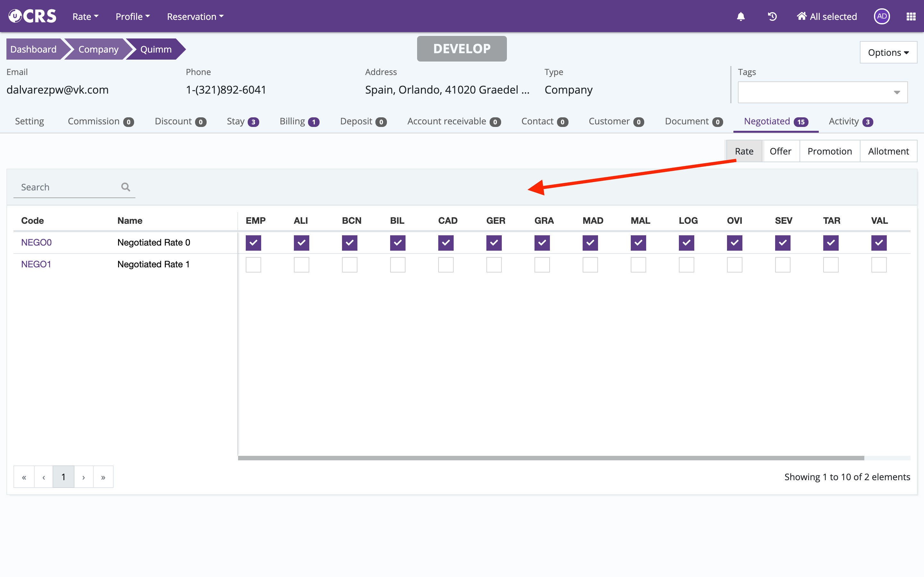Uncheck EMP for NEGO0
The width and height of the screenshot is (924, 577).
tap(253, 243)
